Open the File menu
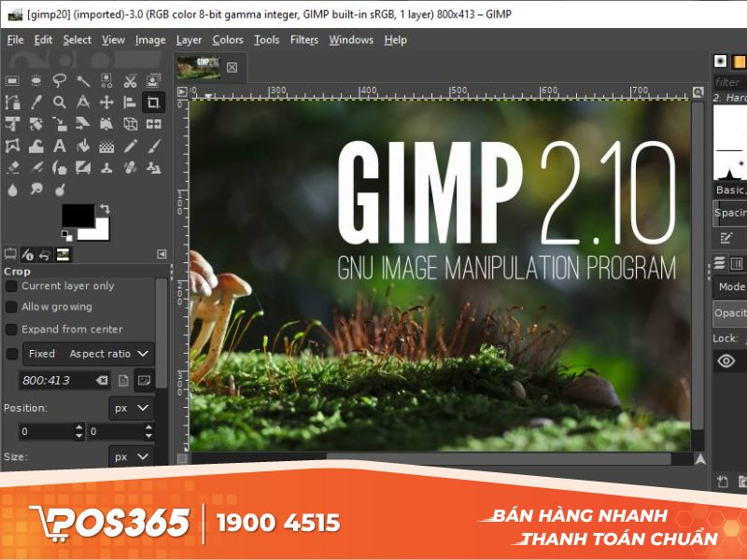The height and width of the screenshot is (560, 747). click(x=15, y=40)
